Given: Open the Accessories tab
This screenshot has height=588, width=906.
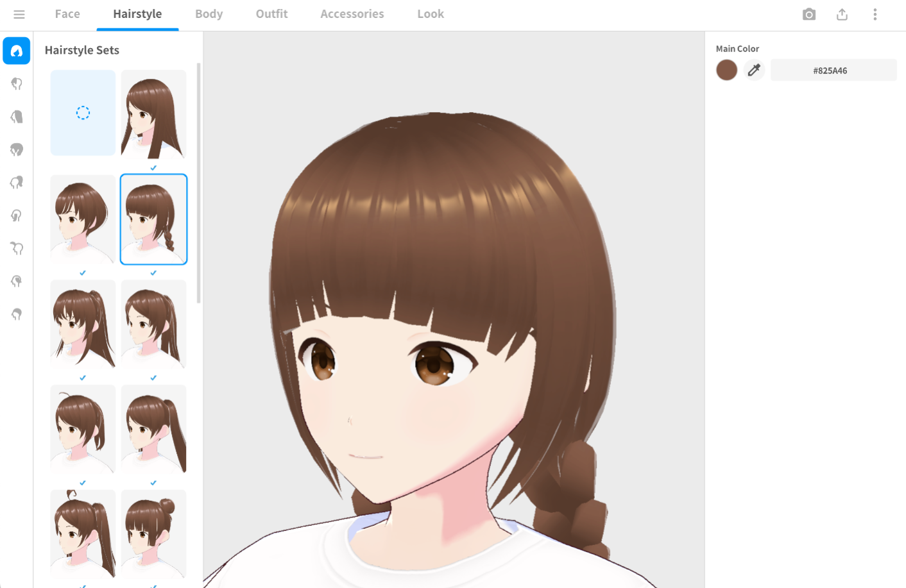Looking at the screenshot, I should tap(352, 14).
